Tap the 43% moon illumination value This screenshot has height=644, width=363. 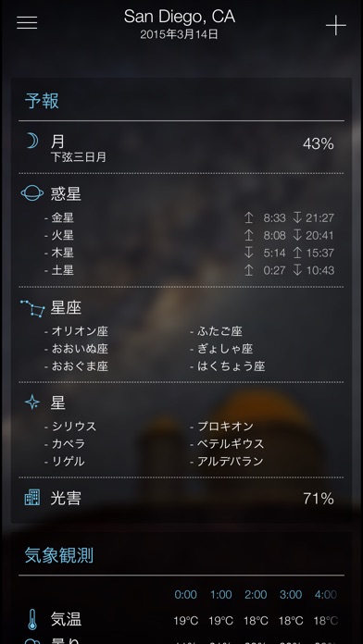tap(319, 143)
